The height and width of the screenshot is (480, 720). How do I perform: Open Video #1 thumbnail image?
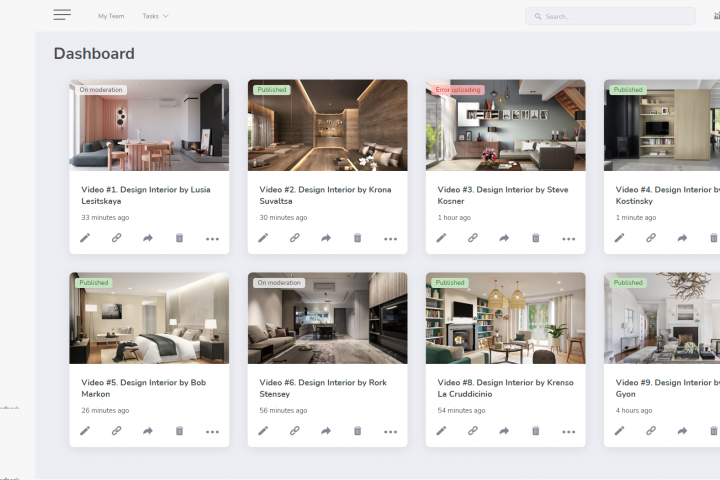[x=149, y=125]
